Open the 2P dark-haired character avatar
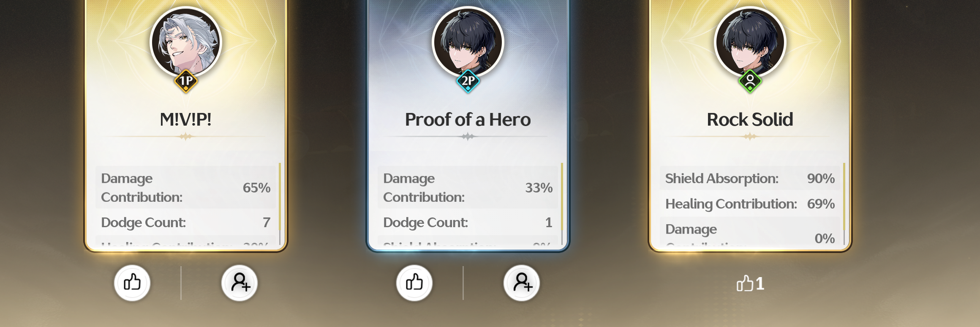The image size is (980, 327). [x=468, y=42]
